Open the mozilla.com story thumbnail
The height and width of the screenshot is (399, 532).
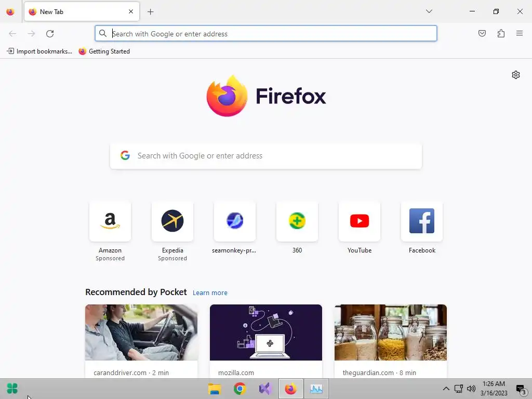pyautogui.click(x=266, y=332)
